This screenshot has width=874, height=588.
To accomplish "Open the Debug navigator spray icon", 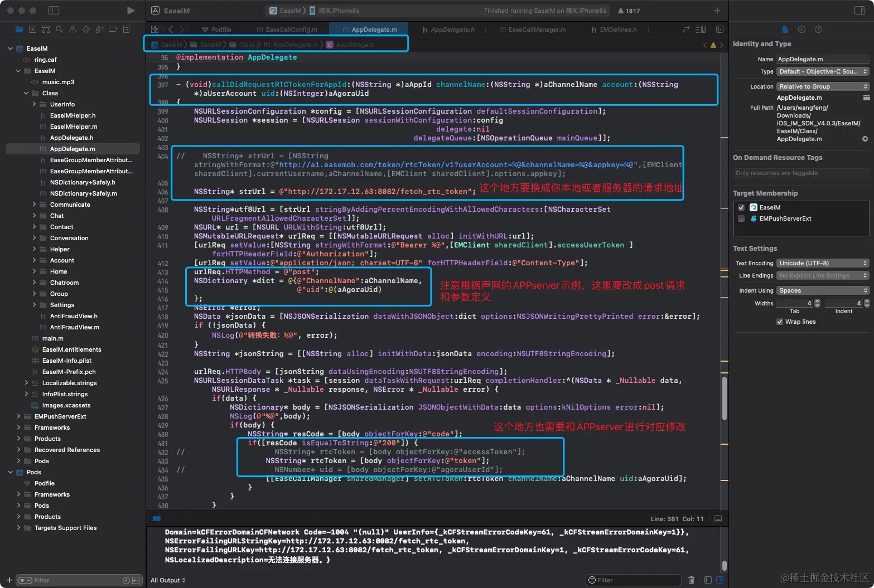I will click(99, 30).
